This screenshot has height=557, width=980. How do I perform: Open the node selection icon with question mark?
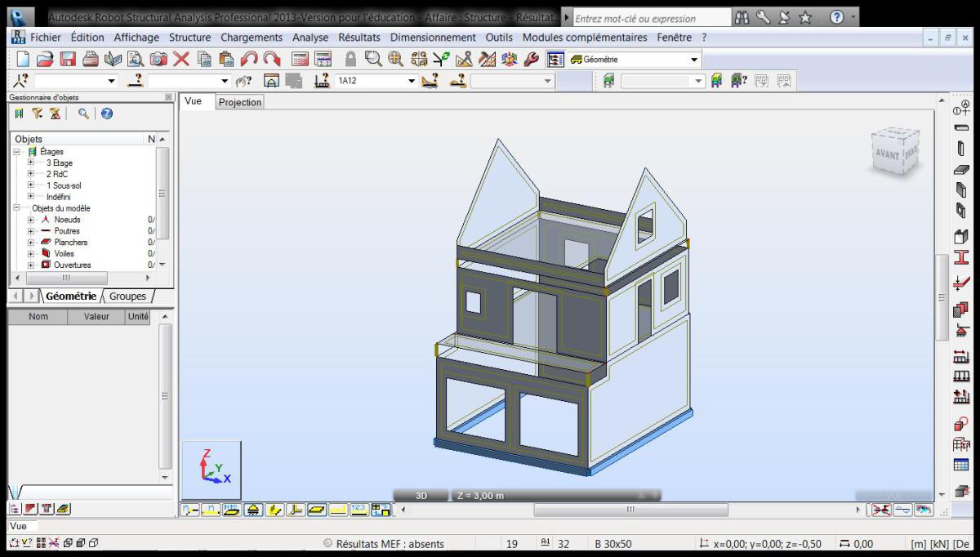point(22,80)
